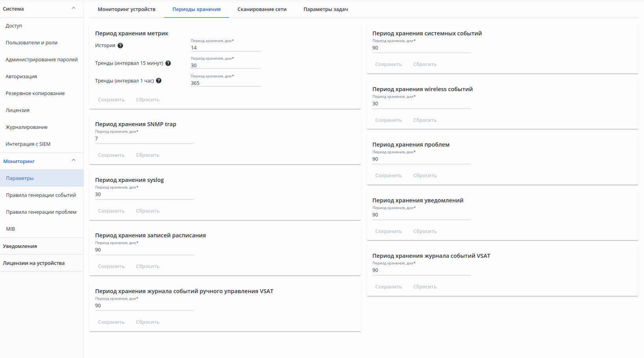Open the Сканирование сети tab
Image resolution: width=644 pixels, height=358 pixels.
(x=262, y=9)
